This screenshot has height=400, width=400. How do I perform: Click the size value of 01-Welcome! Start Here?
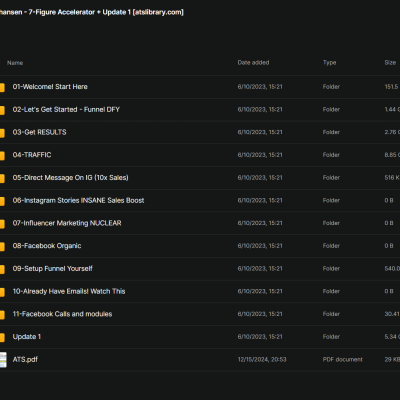pos(392,87)
